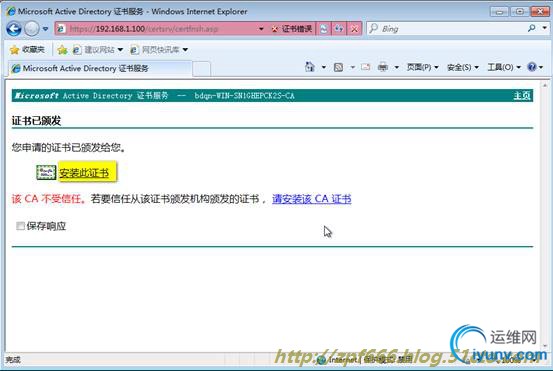Click the Internet Explorer icon in title bar
Viewport: 553px width, 371px height.
(x=11, y=11)
